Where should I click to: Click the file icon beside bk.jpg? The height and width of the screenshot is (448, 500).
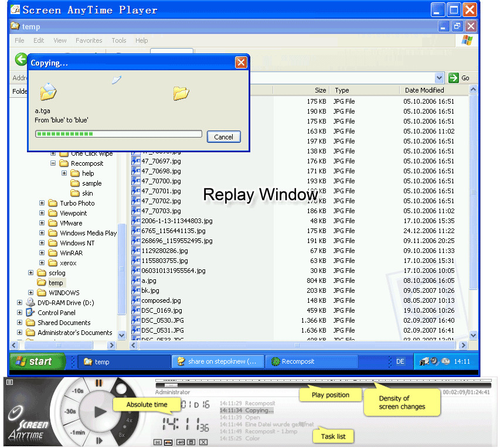[x=136, y=290]
